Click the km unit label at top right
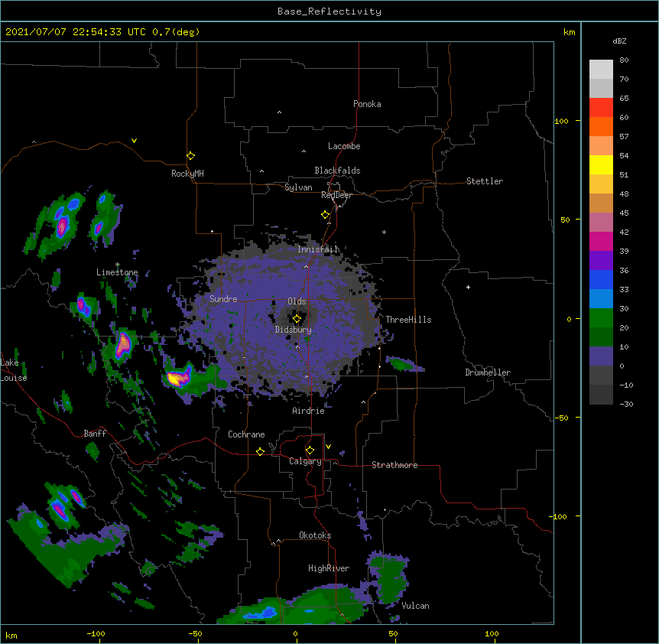 coord(569,32)
